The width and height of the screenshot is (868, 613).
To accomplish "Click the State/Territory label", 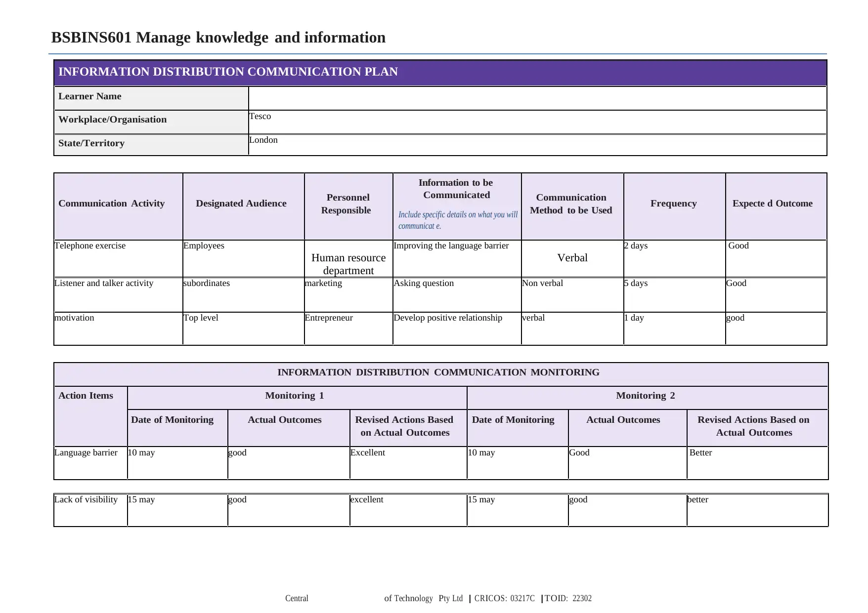I will click(x=91, y=143).
